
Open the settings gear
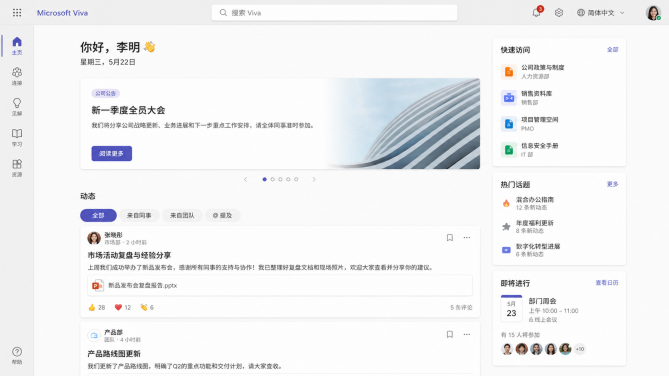tap(559, 13)
